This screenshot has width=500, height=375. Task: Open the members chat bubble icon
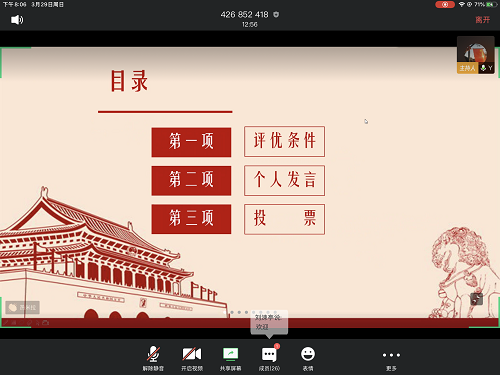click(269, 355)
